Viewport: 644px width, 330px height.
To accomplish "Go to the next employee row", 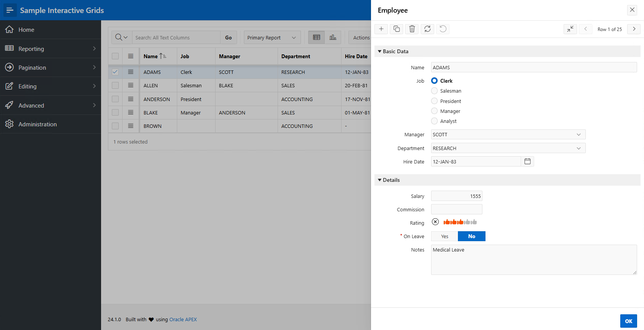I will [x=634, y=29].
